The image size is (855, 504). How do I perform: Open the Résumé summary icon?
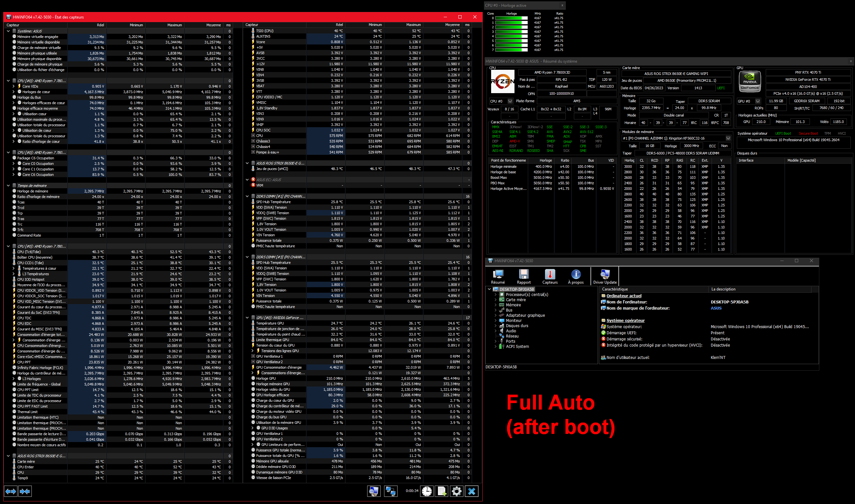pyautogui.click(x=498, y=277)
